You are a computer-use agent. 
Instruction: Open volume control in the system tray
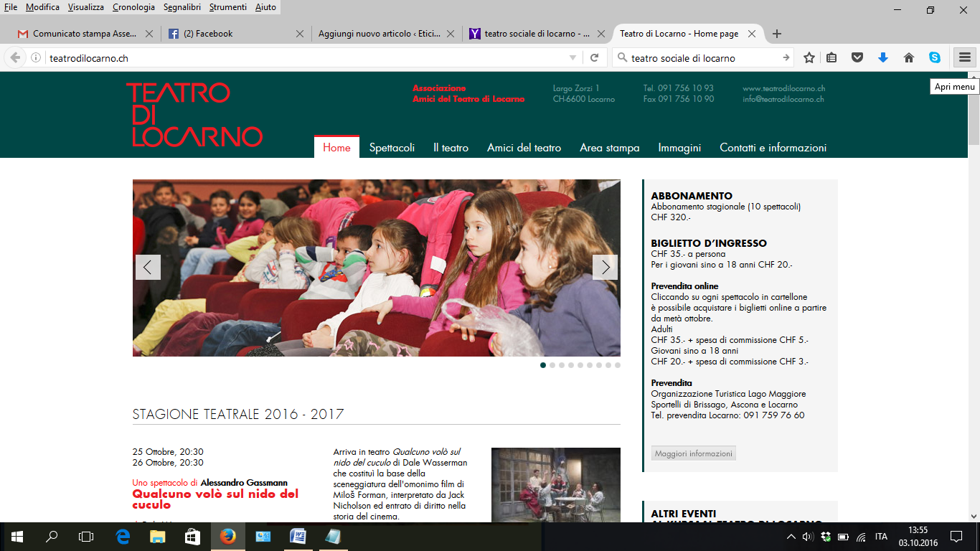(808, 537)
